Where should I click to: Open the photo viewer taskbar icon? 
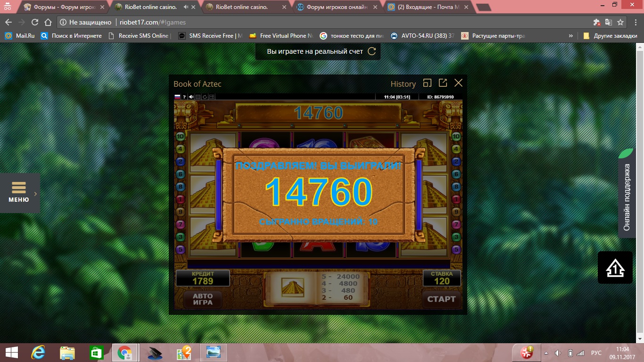(x=213, y=353)
